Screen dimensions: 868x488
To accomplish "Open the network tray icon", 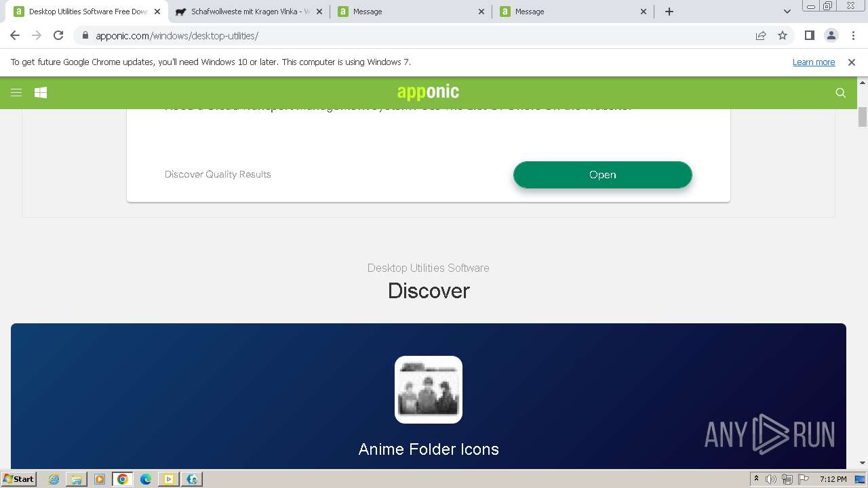I will (x=787, y=479).
